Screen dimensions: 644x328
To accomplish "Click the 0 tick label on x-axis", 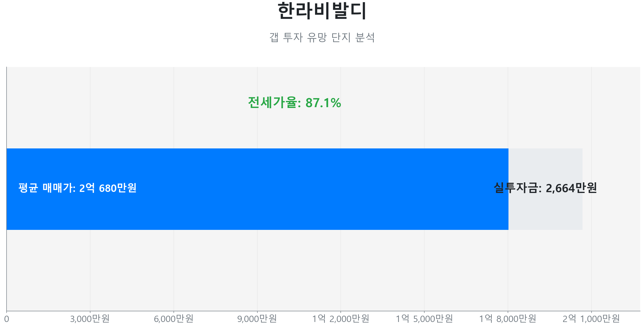I will 7,319.
